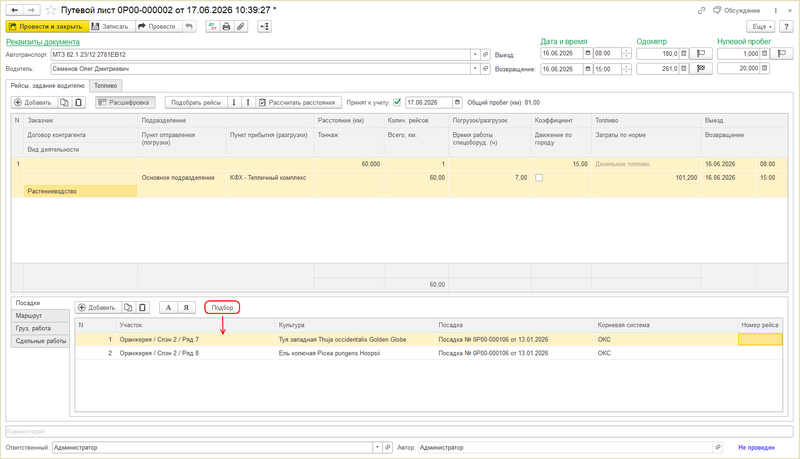Copy the selected trip row icon
The image size is (800, 459).
(x=64, y=103)
